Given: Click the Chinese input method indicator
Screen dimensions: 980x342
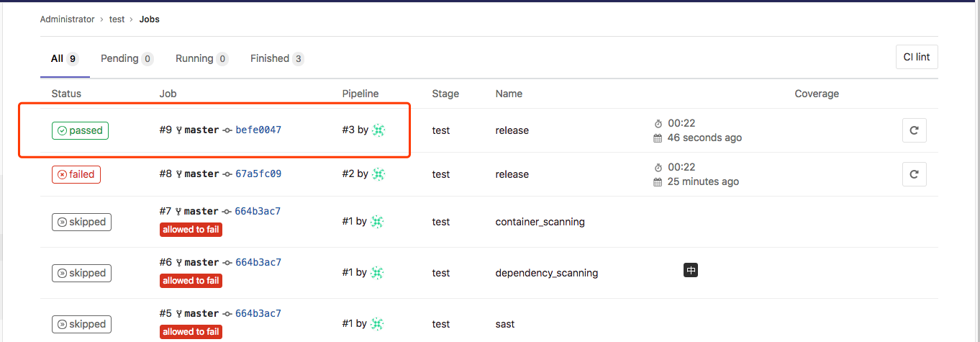Looking at the screenshot, I should point(691,271).
